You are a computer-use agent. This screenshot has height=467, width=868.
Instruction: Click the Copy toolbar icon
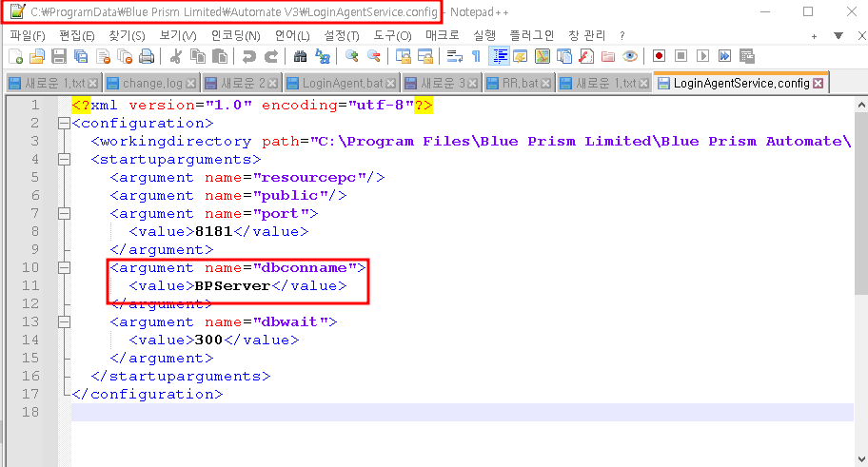click(198, 56)
